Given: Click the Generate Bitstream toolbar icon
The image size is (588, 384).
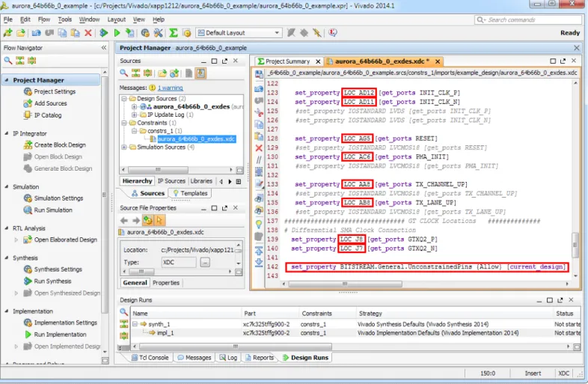Looking at the screenshot, I should tap(130, 33).
